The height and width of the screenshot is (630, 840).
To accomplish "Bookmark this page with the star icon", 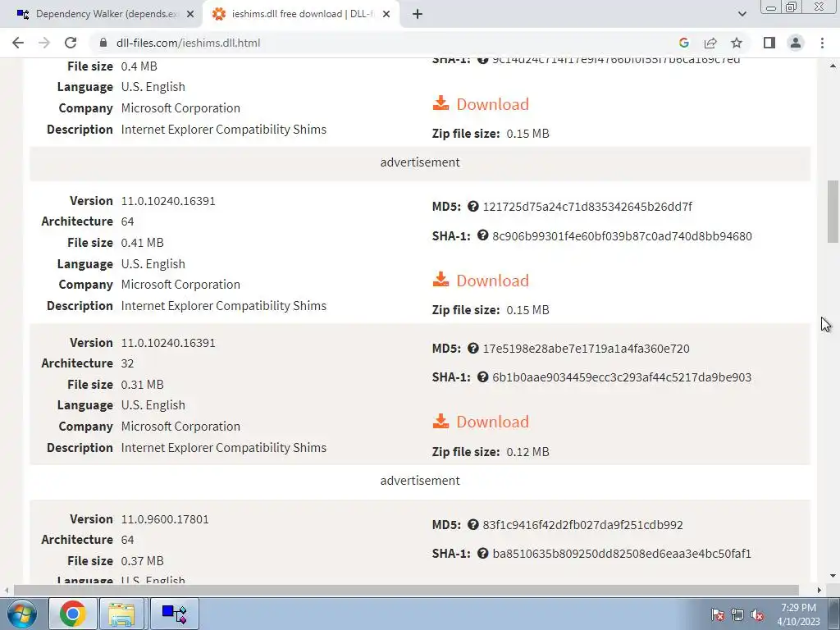I will pyautogui.click(x=737, y=43).
